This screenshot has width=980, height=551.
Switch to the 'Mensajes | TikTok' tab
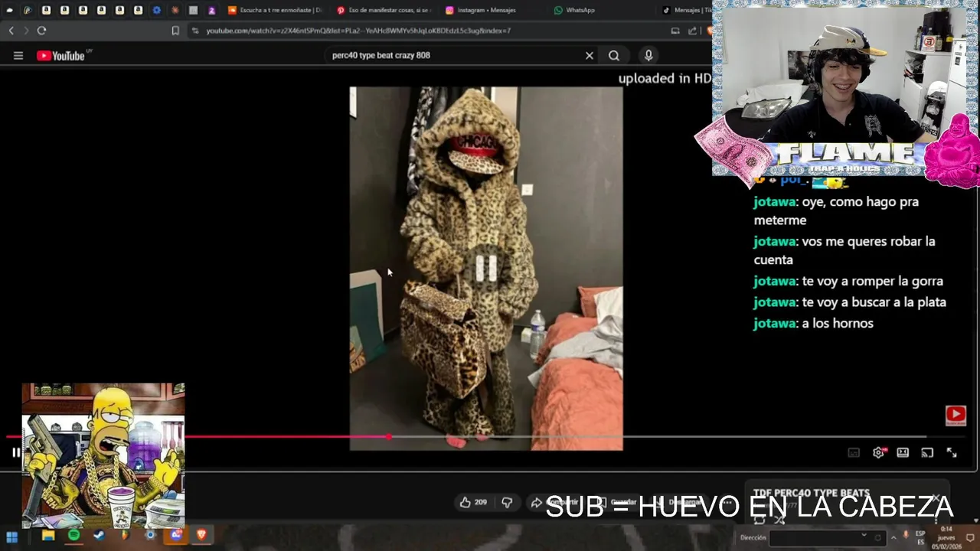[x=686, y=10]
